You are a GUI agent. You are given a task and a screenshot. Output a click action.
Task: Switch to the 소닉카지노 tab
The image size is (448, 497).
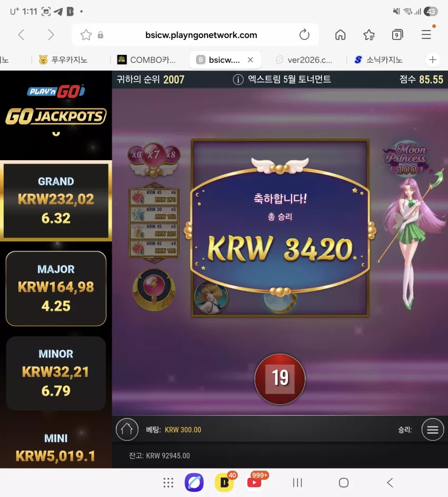pyautogui.click(x=378, y=60)
